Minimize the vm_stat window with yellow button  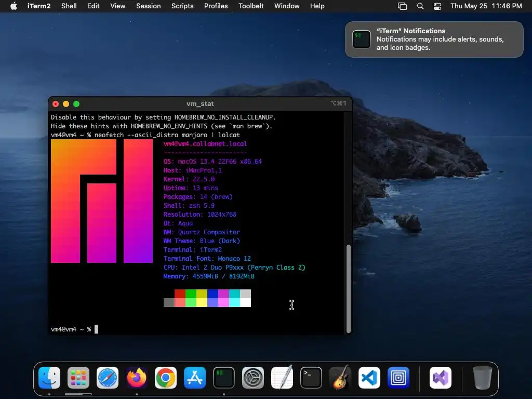(x=66, y=104)
